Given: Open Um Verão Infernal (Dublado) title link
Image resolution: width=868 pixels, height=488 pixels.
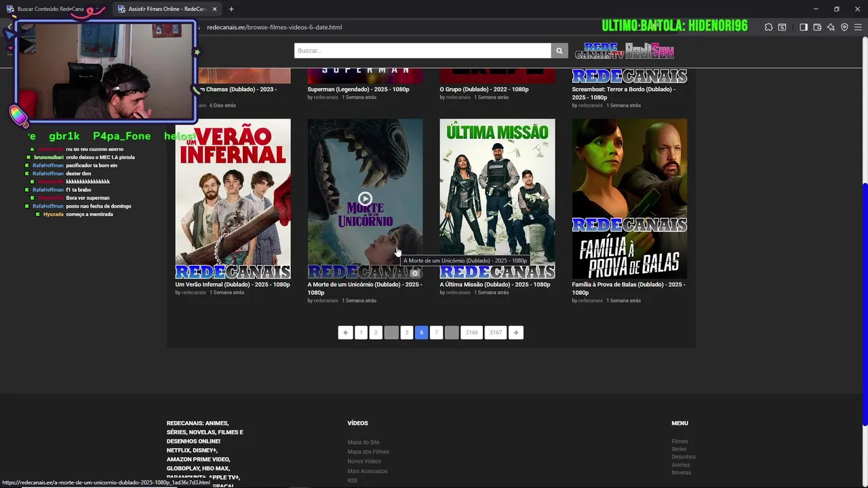Looking at the screenshot, I should tap(233, 285).
